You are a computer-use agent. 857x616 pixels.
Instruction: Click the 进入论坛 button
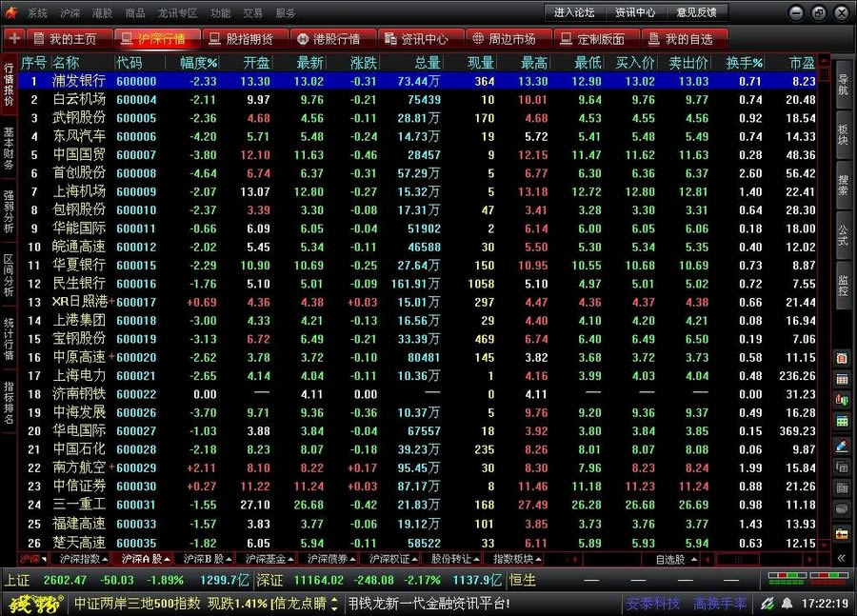coord(574,12)
